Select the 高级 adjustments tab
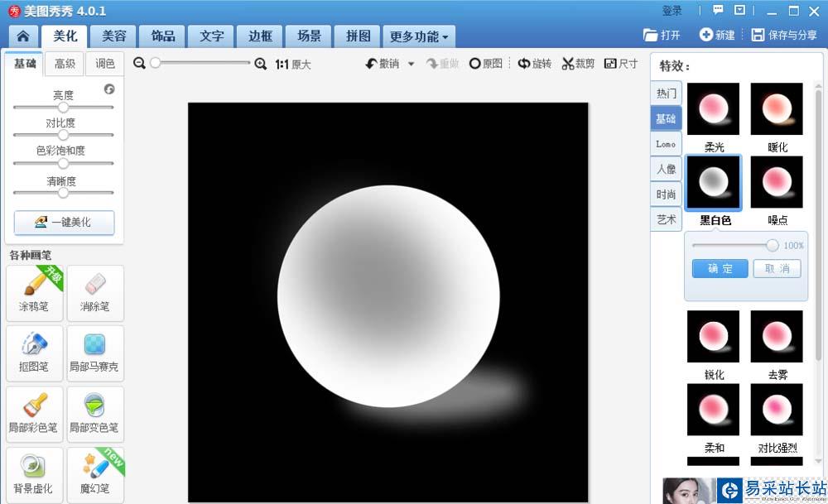The width and height of the screenshot is (828, 504). pos(65,64)
